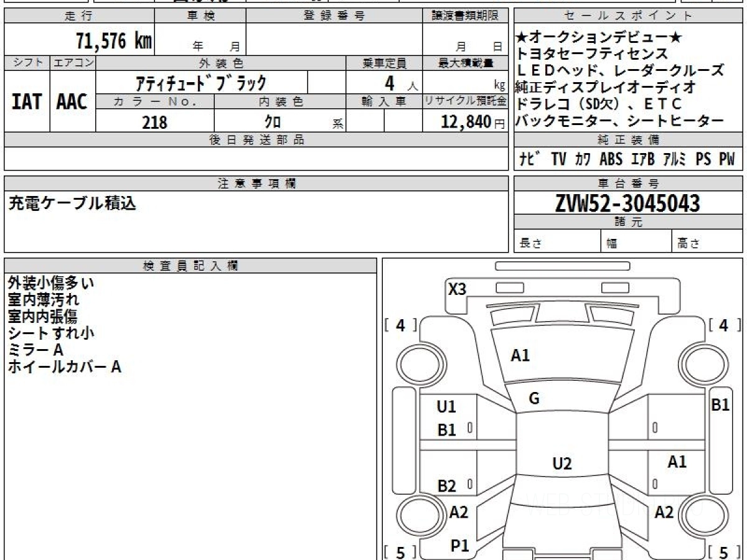Screen dimensions: 747x560
Task: Select the U1 damage mark on door
Action: click(446, 407)
